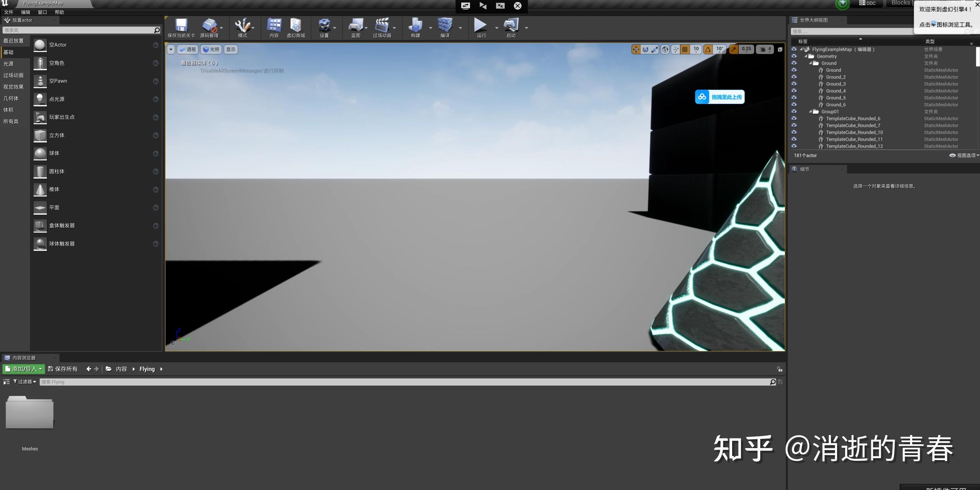Open the Blueprints (蓝图) toolbar menu
The image size is (980, 490).
tap(355, 27)
